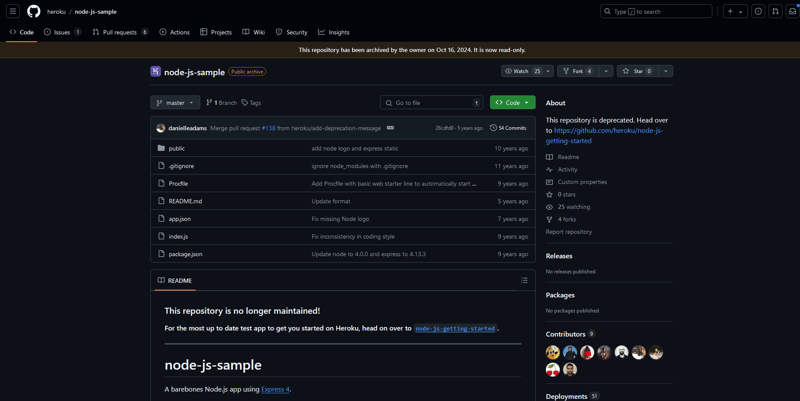Switch to the Insights tab
Screen dimensions: 800x401
coord(334,32)
